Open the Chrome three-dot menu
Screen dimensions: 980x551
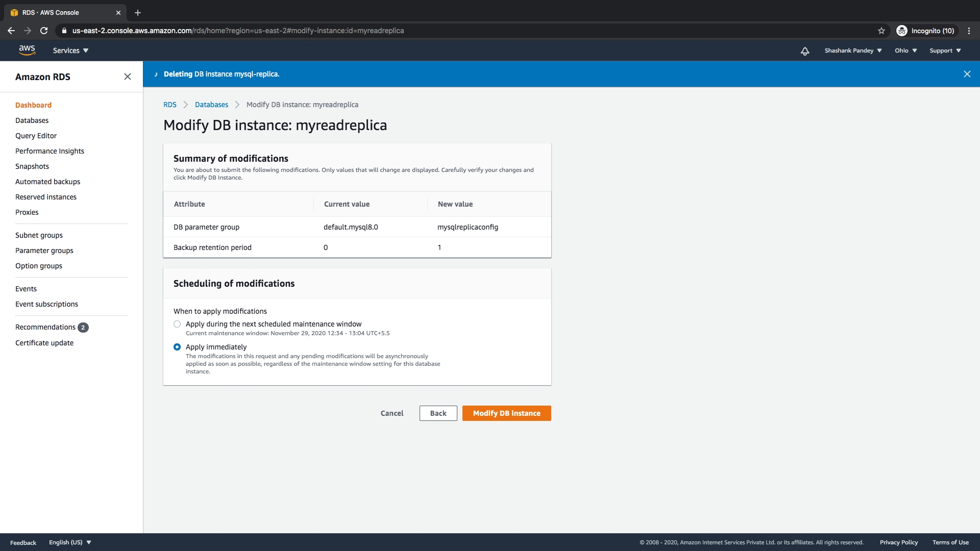coord(969,31)
